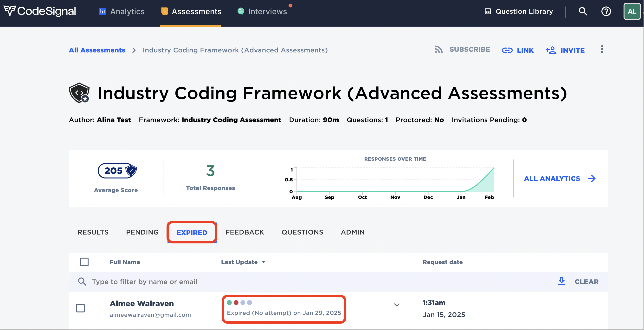The image size is (644, 330).
Task: Click the assessment shield badge icon
Action: click(79, 93)
